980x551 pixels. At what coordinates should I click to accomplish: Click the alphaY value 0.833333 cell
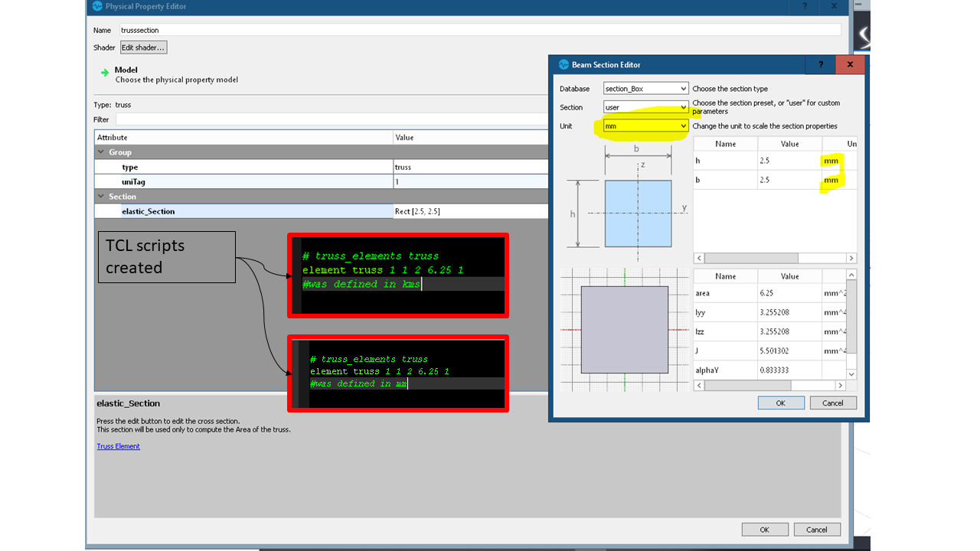(x=790, y=370)
